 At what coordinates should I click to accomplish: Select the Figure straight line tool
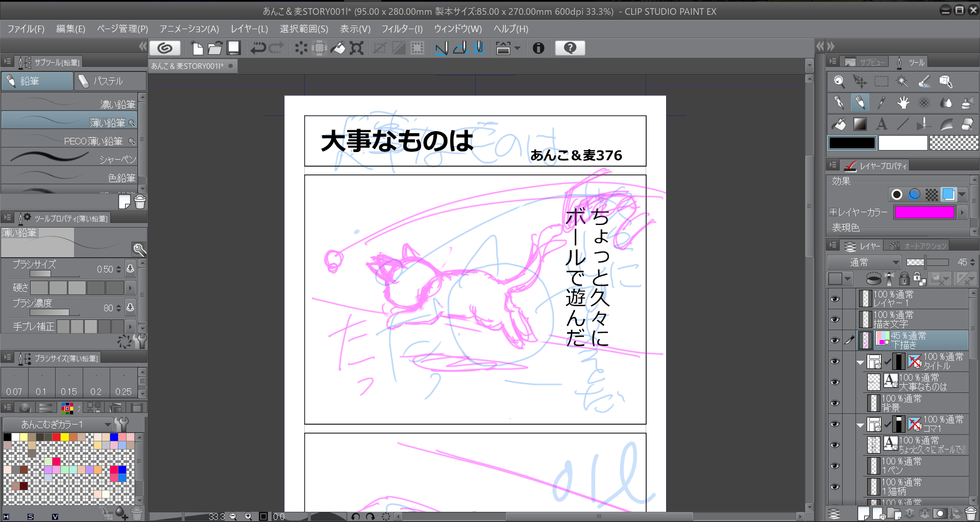(903, 124)
